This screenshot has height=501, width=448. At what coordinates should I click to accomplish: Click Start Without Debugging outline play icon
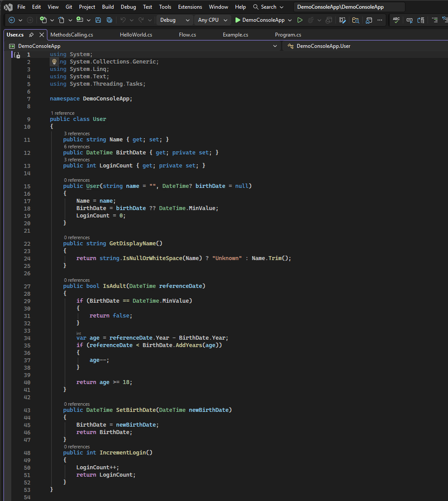[x=300, y=20]
